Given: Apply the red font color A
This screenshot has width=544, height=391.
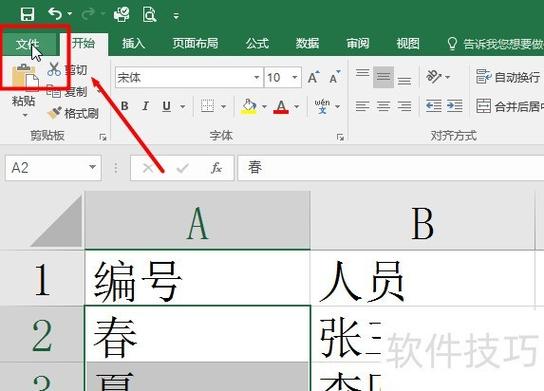Looking at the screenshot, I should click(281, 106).
